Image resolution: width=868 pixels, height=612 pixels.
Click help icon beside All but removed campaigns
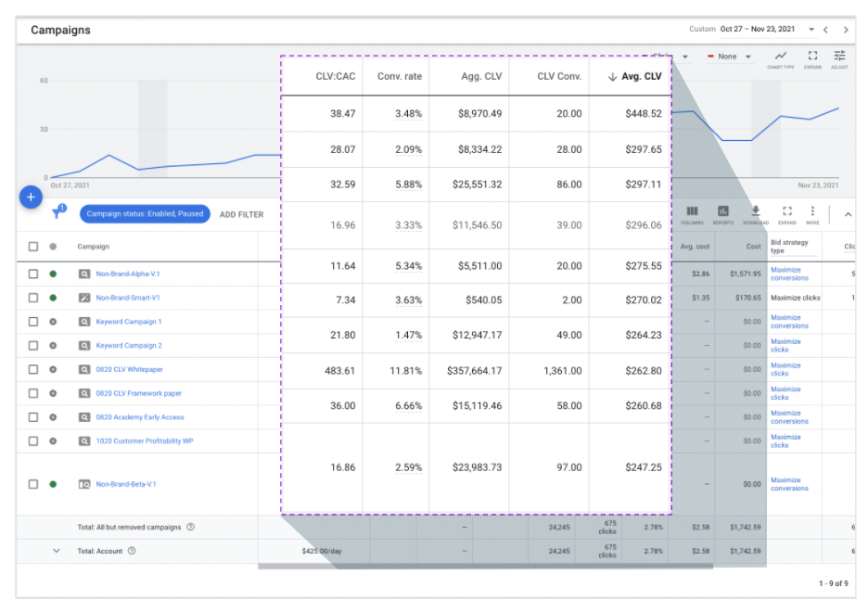pyautogui.click(x=190, y=527)
